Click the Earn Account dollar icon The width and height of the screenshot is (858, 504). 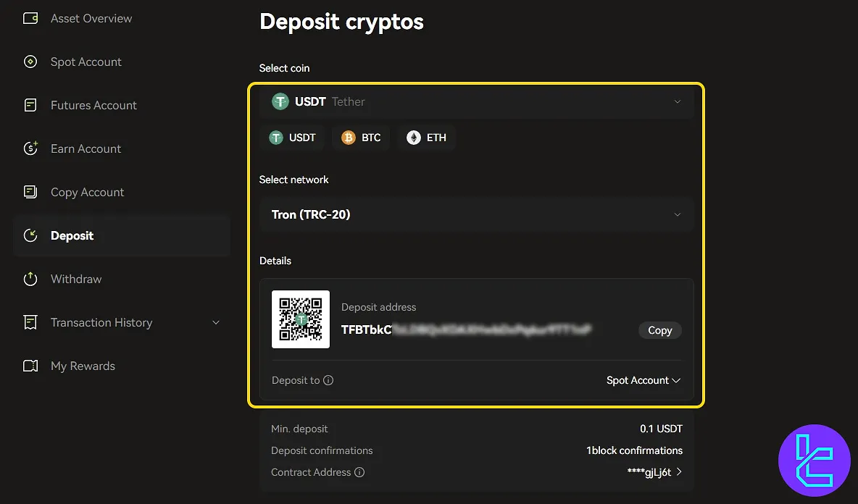pos(30,148)
